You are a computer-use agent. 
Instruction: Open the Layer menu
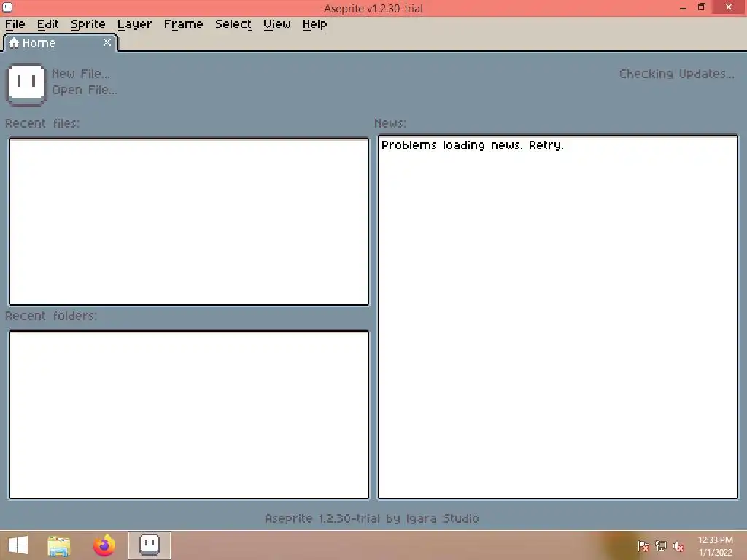click(x=134, y=24)
